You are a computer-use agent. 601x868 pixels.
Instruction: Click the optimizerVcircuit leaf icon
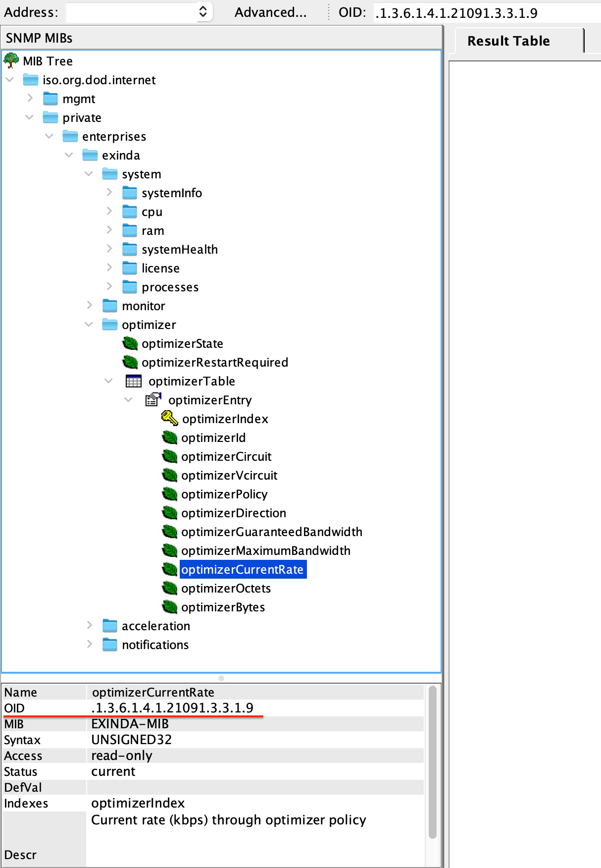coord(170,475)
